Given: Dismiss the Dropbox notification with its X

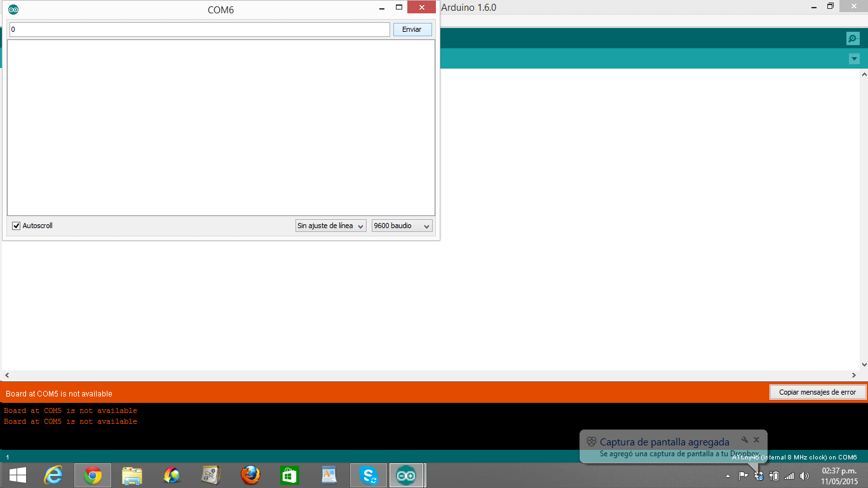Looking at the screenshot, I should [x=756, y=440].
